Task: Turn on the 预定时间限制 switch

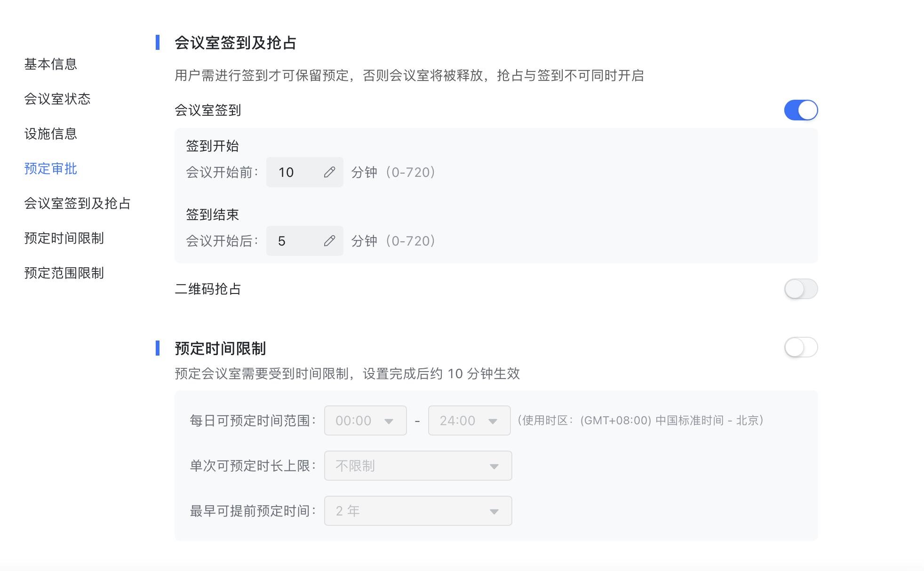Action: [x=800, y=347]
